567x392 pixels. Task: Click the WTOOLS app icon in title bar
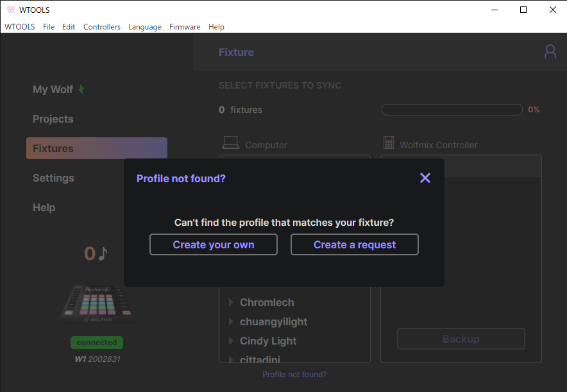(11, 10)
